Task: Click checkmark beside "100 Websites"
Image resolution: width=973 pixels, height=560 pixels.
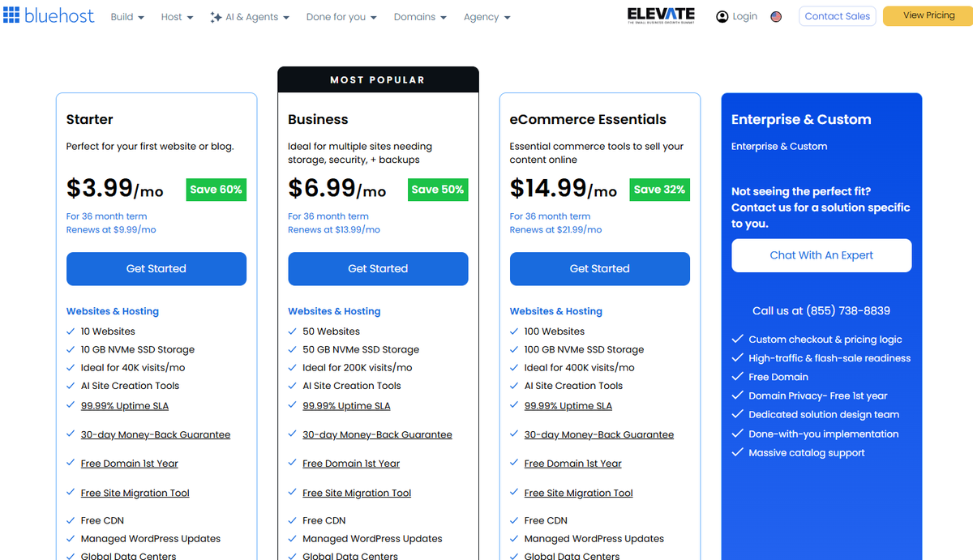Action: [x=514, y=331]
